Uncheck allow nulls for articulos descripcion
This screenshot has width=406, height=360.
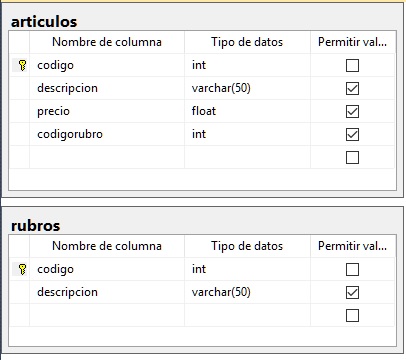(352, 88)
